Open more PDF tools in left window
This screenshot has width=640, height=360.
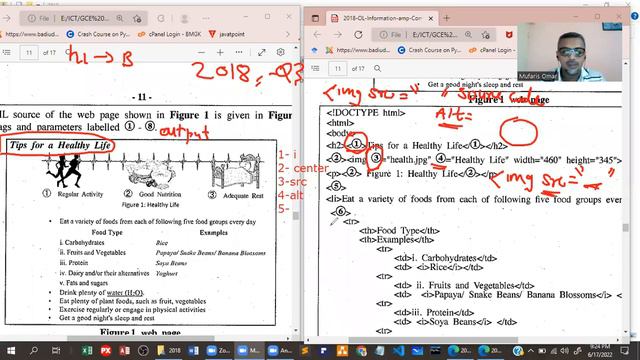coord(239,52)
